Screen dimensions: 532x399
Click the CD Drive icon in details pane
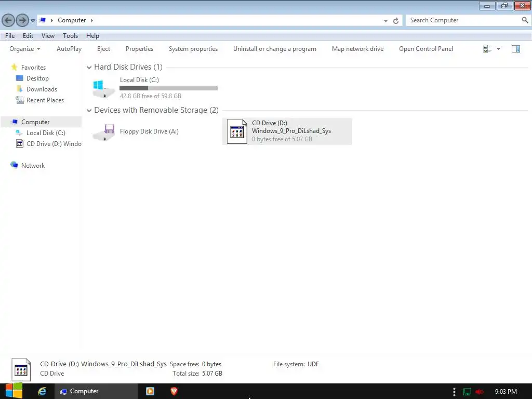21,369
